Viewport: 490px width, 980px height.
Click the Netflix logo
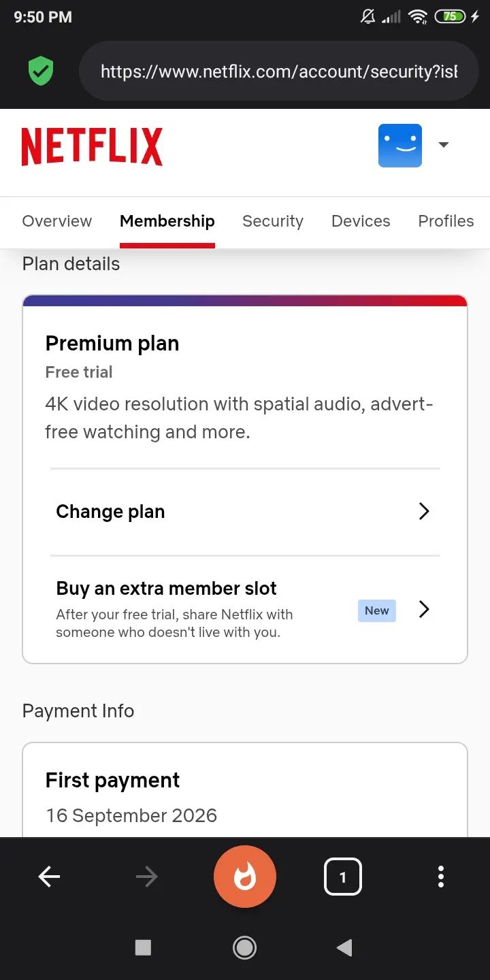92,147
